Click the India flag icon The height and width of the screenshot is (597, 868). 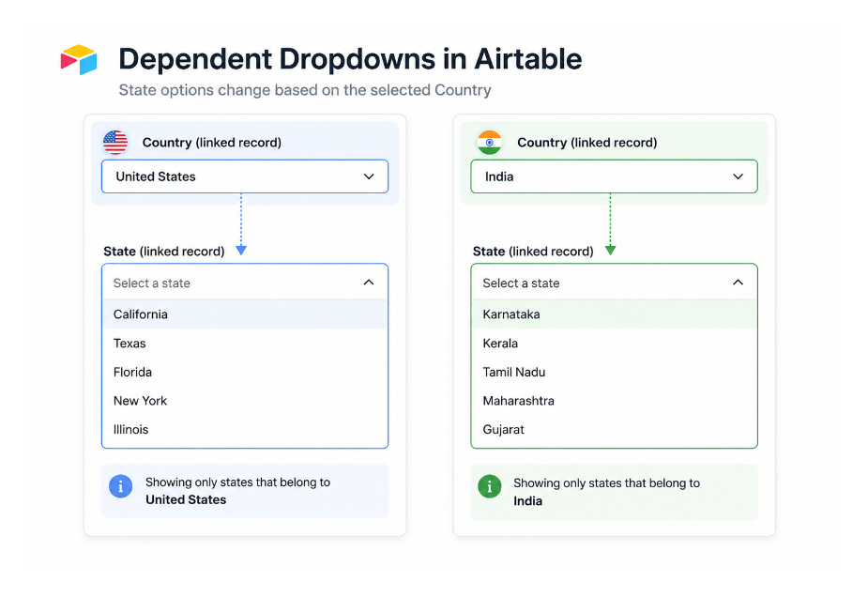489,143
